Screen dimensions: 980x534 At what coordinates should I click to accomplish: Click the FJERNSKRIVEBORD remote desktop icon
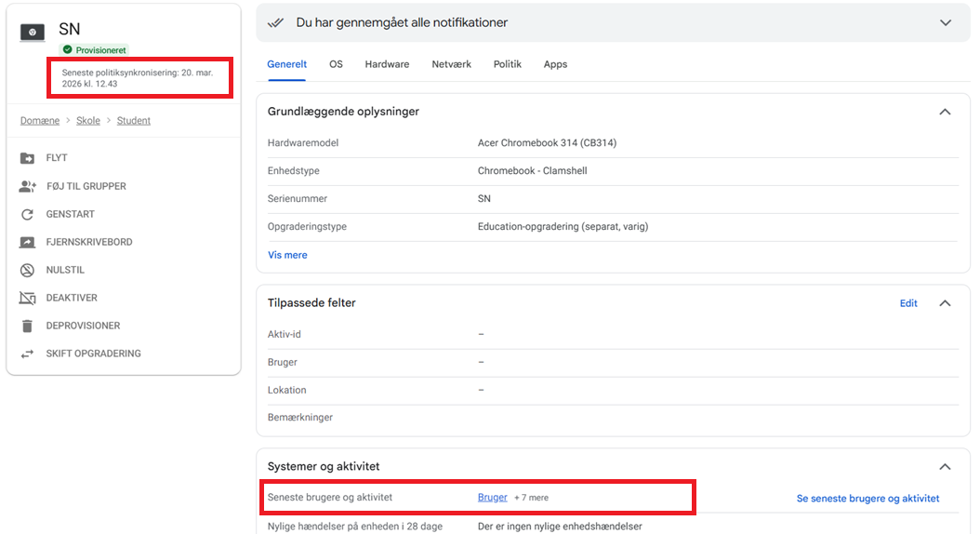27,242
